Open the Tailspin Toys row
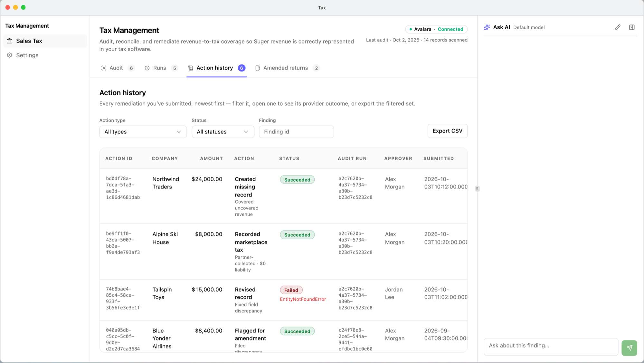The image size is (644, 363). (283, 300)
